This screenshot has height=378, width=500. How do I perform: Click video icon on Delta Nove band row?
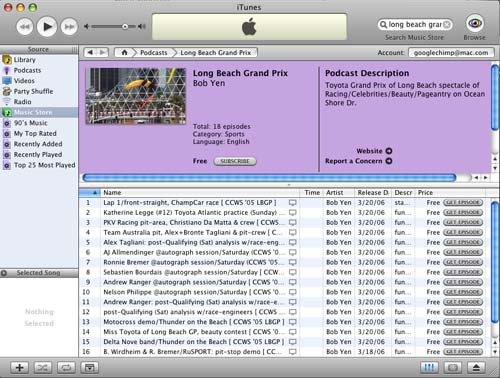(x=292, y=342)
